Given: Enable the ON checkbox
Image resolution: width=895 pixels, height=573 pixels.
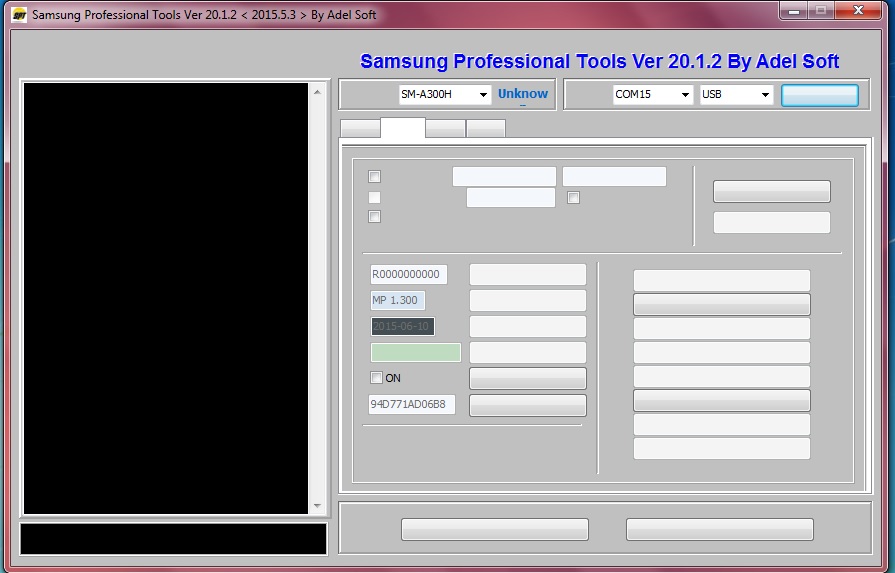Looking at the screenshot, I should [x=376, y=378].
